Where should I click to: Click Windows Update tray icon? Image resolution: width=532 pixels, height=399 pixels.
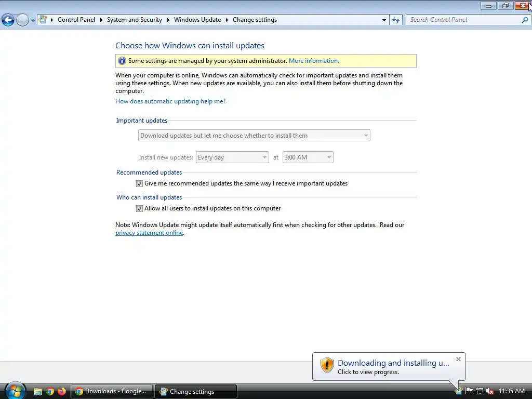coord(458,391)
